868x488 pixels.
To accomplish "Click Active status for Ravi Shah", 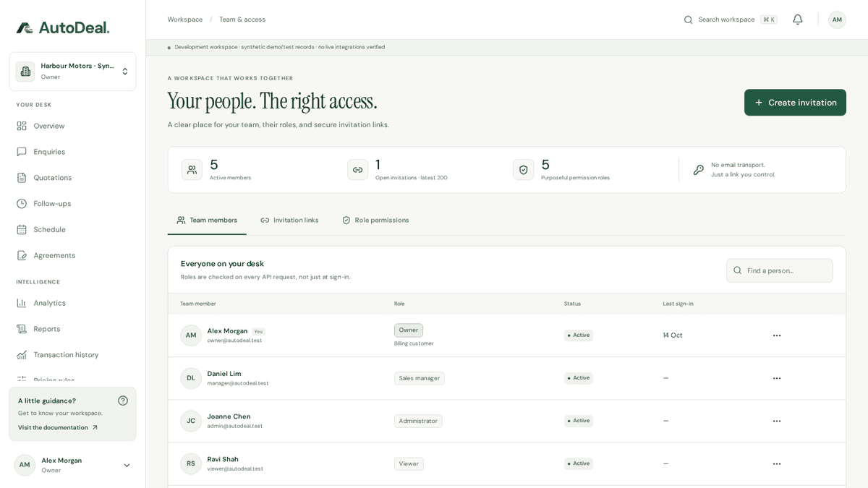I will [579, 463].
